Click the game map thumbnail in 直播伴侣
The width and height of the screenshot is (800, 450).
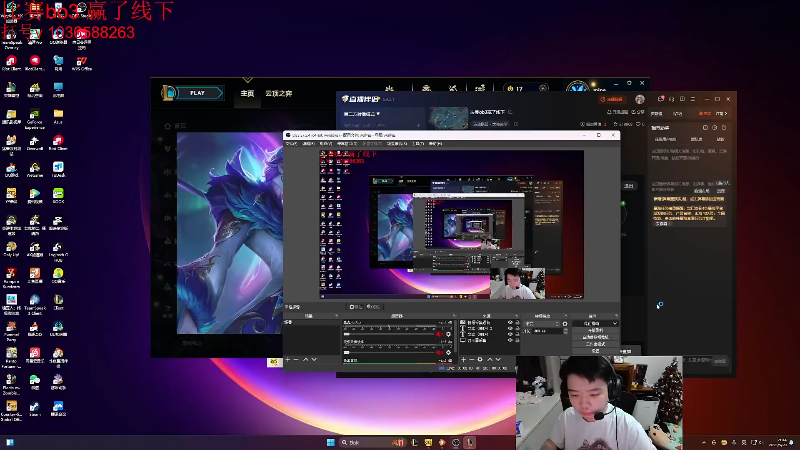(x=448, y=118)
